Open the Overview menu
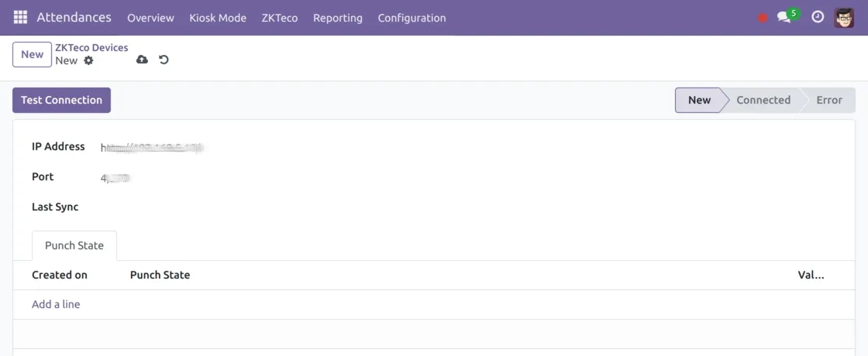The height and width of the screenshot is (356, 868). click(150, 18)
